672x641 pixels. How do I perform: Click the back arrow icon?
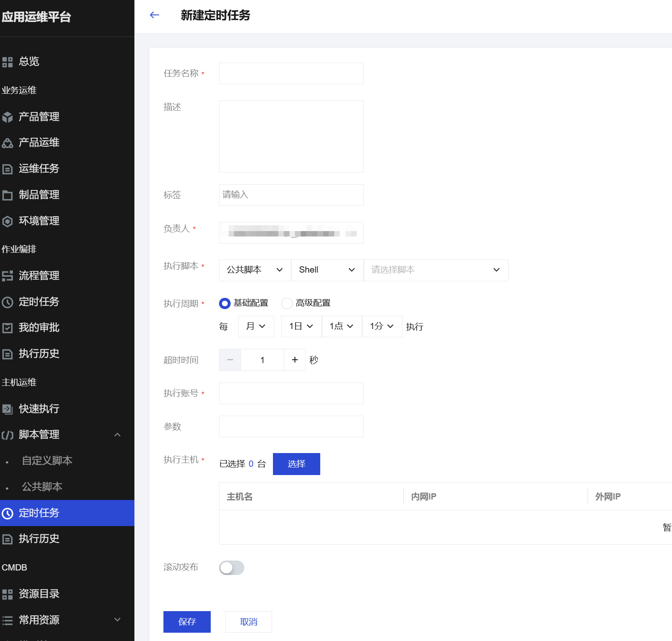tap(154, 15)
